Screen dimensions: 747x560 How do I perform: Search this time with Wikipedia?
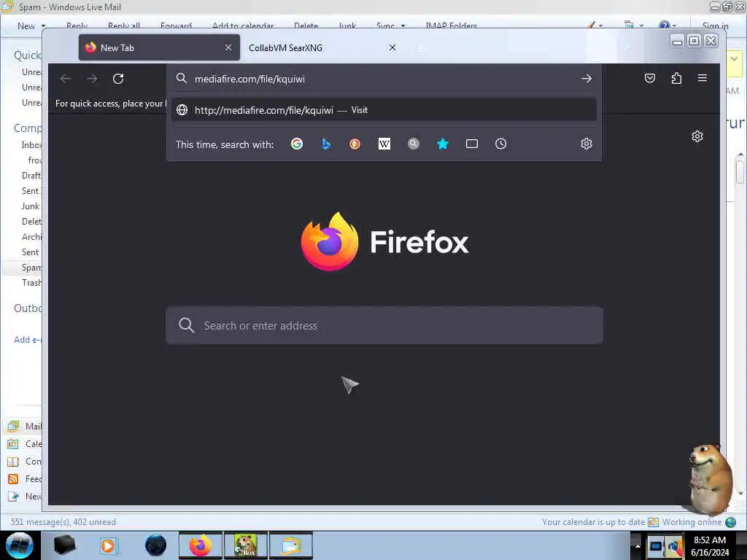[x=384, y=144]
